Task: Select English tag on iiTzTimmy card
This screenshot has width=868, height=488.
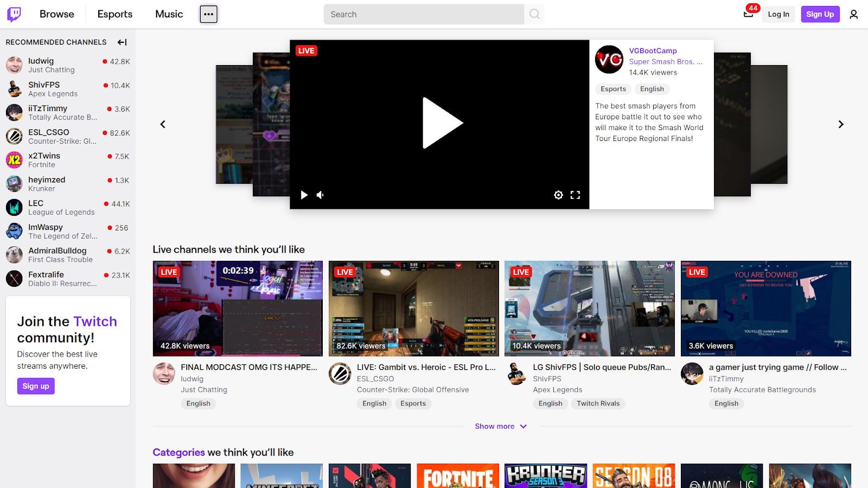Action: (726, 403)
